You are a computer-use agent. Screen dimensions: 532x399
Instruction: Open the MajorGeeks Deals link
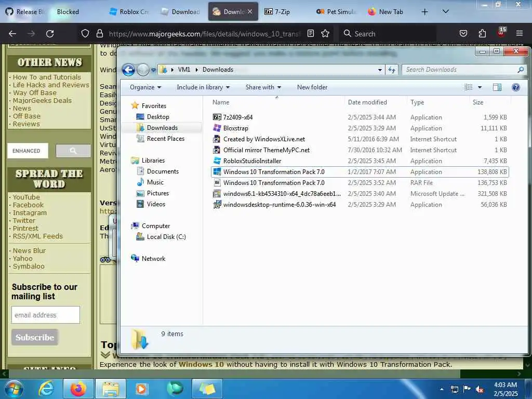(42, 100)
